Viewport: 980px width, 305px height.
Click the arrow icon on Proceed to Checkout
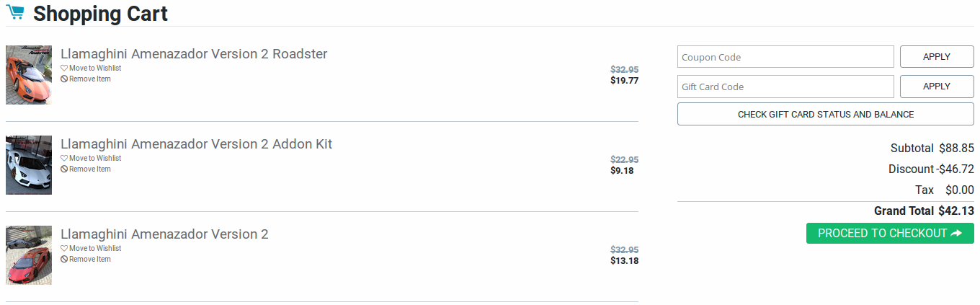click(x=956, y=234)
